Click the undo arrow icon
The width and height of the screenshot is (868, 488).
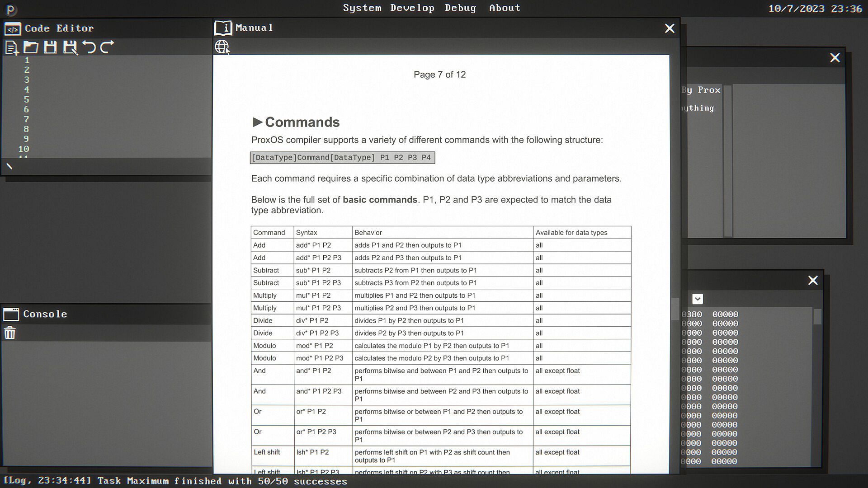click(x=89, y=47)
